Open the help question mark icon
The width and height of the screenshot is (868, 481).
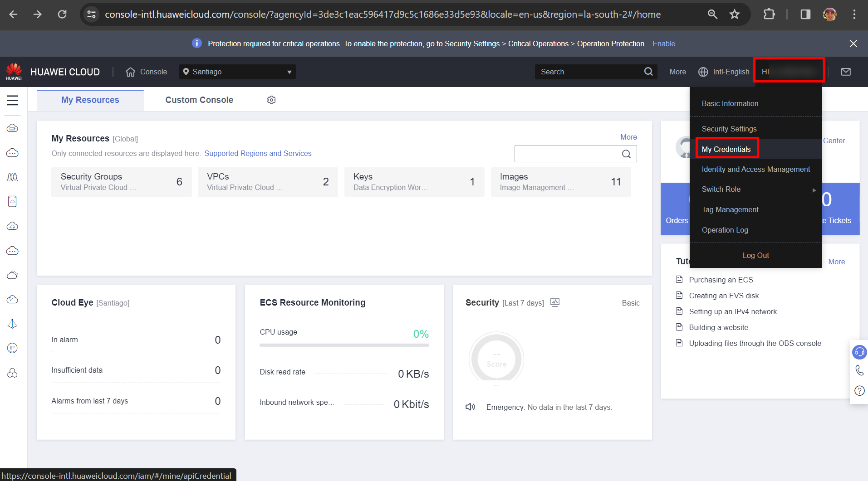click(859, 391)
